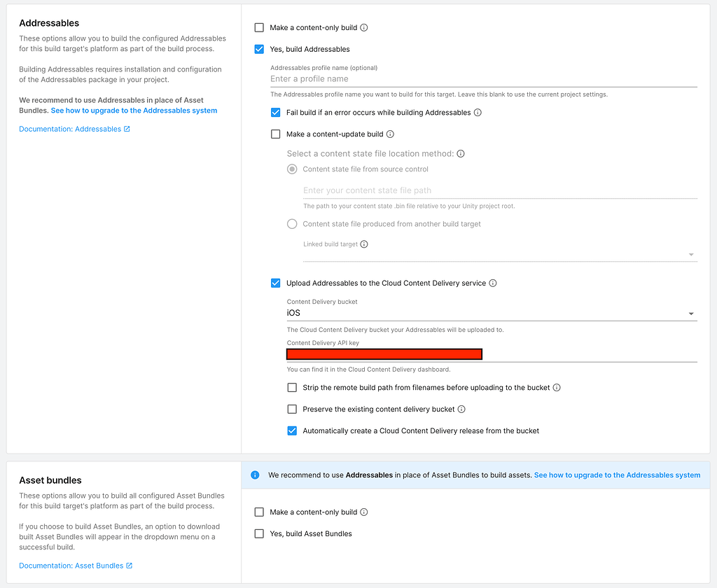Click info icon beside Upload Addressables option
The height and width of the screenshot is (588, 717).
point(493,283)
